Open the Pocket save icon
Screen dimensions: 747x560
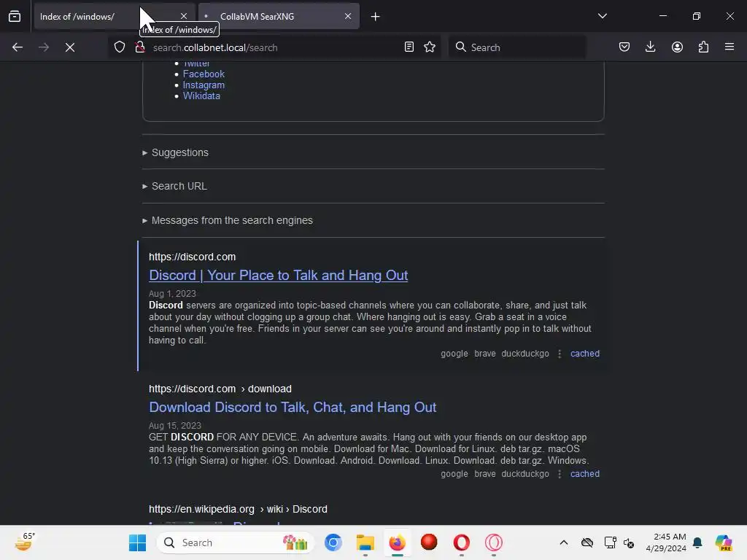pyautogui.click(x=624, y=47)
